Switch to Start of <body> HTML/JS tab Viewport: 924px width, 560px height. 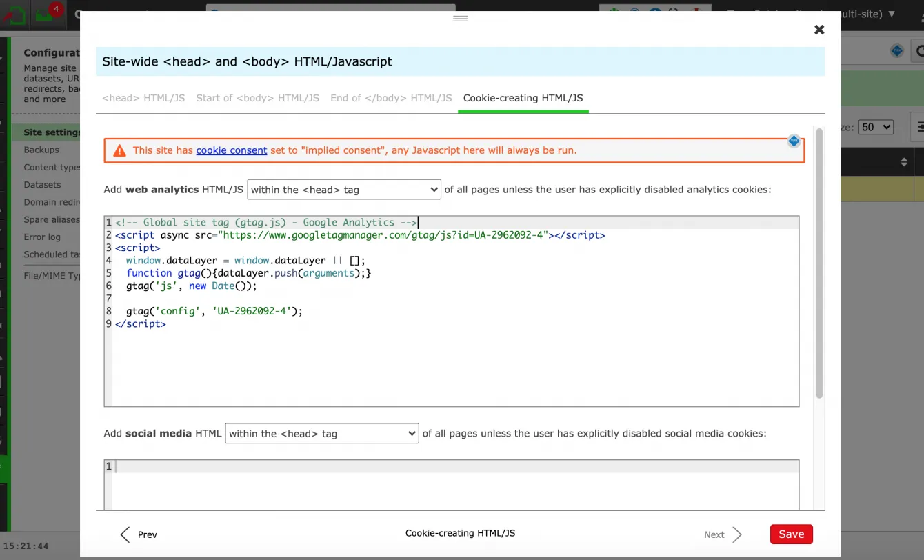point(258,98)
